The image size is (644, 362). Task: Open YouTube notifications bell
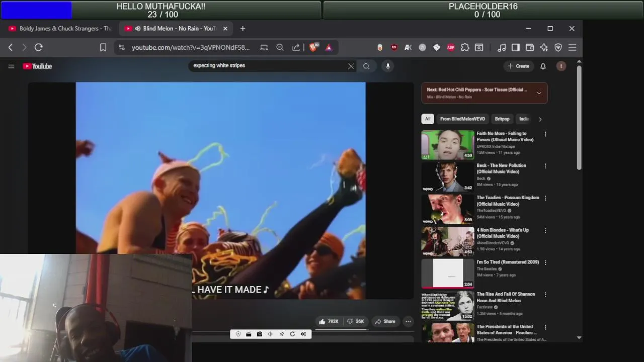(x=543, y=66)
